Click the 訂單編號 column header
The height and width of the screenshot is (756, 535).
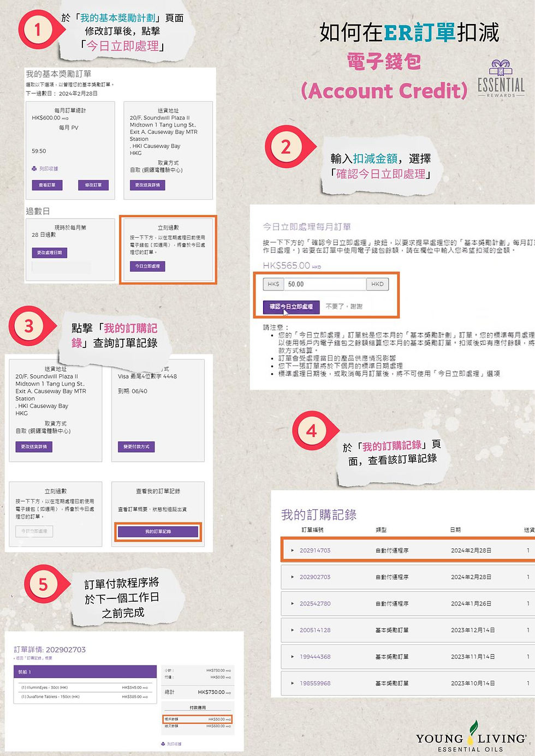click(x=312, y=530)
